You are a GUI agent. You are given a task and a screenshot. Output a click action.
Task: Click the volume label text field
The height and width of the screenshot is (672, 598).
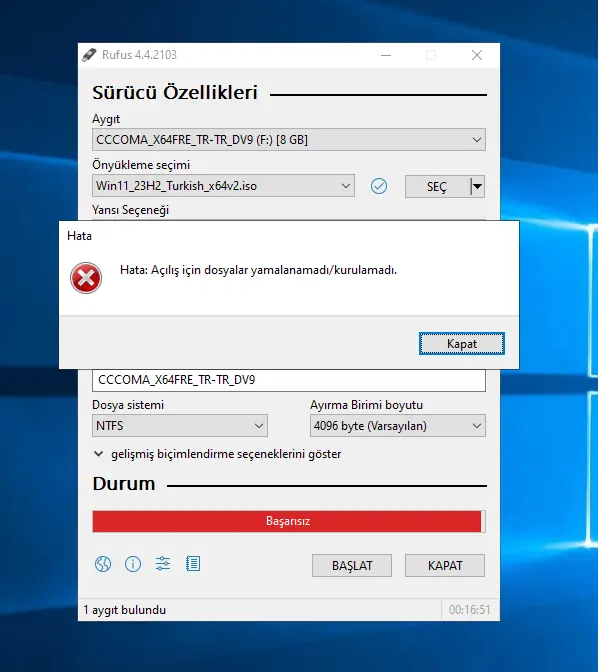288,380
